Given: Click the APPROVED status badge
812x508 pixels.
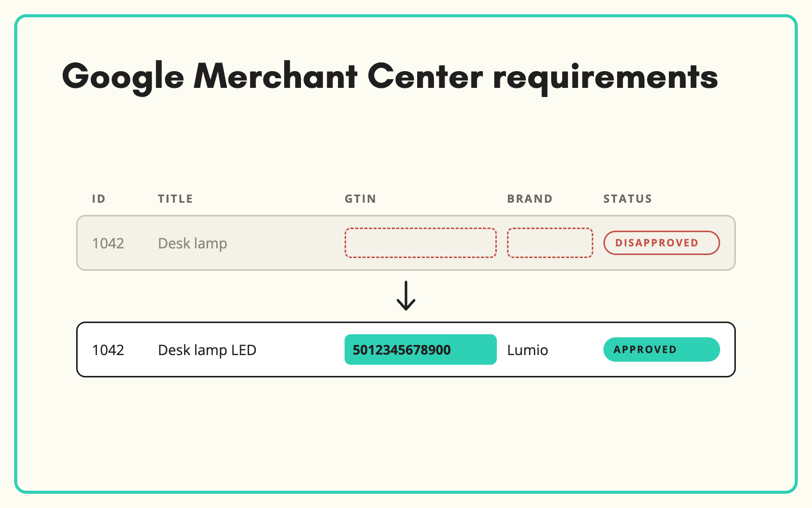Looking at the screenshot, I should coord(661,350).
